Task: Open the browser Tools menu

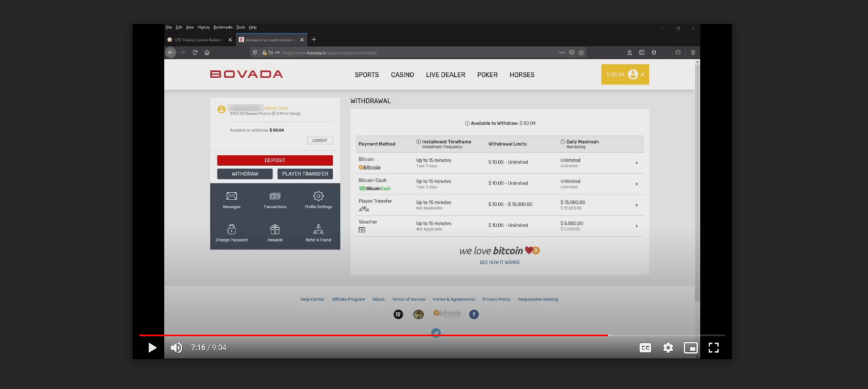Action: point(241,28)
